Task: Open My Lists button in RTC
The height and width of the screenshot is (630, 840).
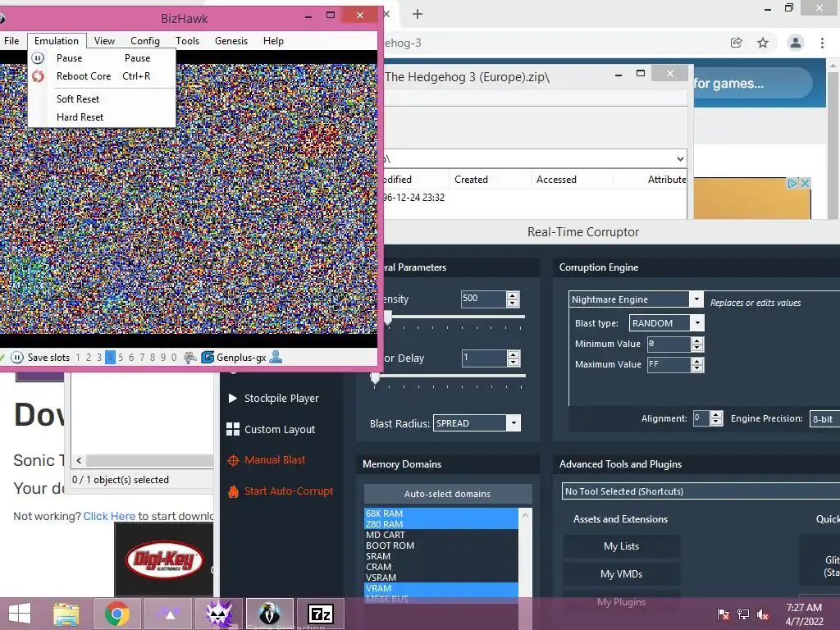Action: (x=622, y=546)
